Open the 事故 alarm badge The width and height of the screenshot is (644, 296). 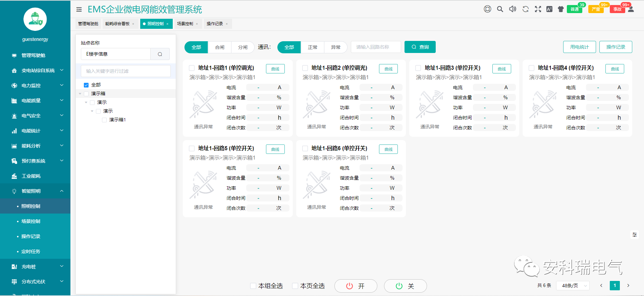618,9
